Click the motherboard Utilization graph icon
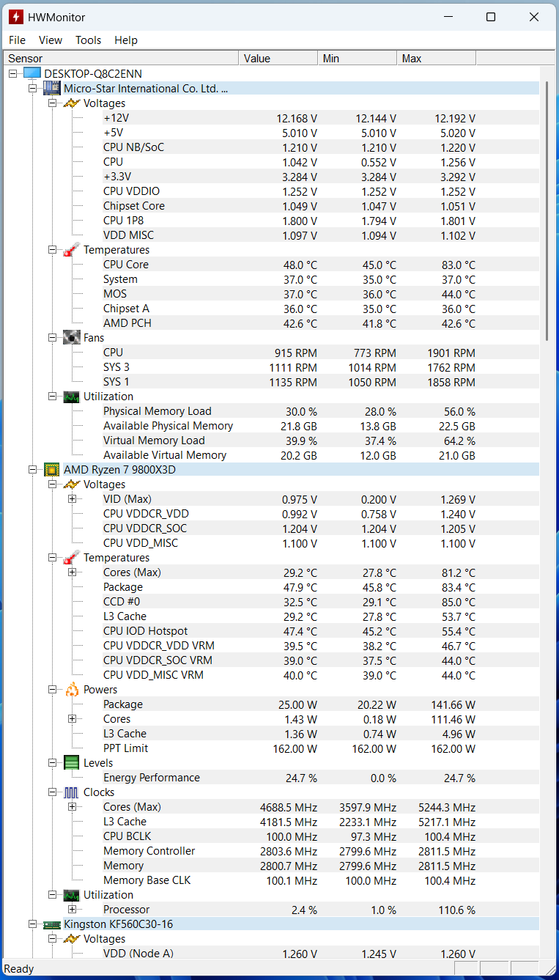The width and height of the screenshot is (559, 980). pos(72,397)
